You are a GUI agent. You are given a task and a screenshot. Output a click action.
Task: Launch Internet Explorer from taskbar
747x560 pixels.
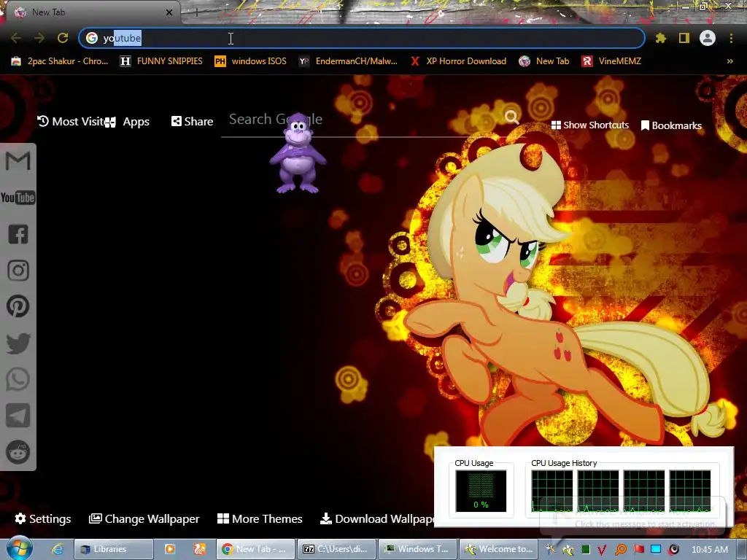point(58,549)
